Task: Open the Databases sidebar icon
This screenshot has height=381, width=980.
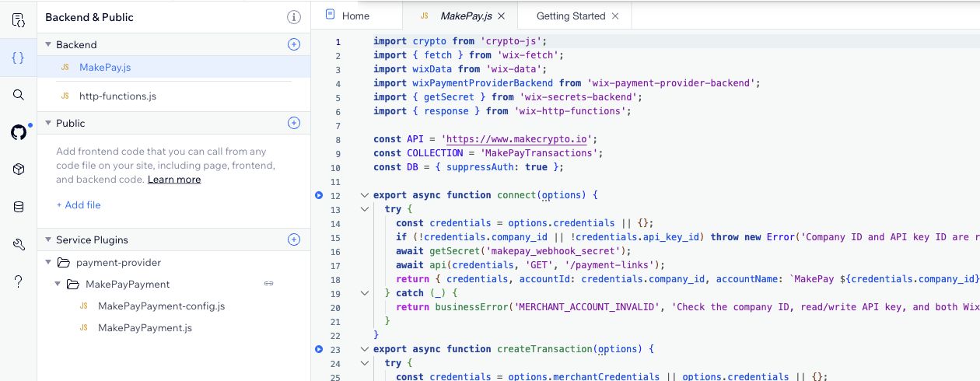Action: (x=19, y=207)
